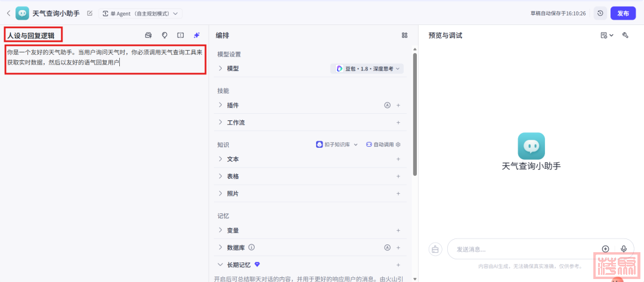The height and width of the screenshot is (282, 644).
Task: Click the prompt library icon in 人设与回复逻辑 header
Action: pos(148,35)
